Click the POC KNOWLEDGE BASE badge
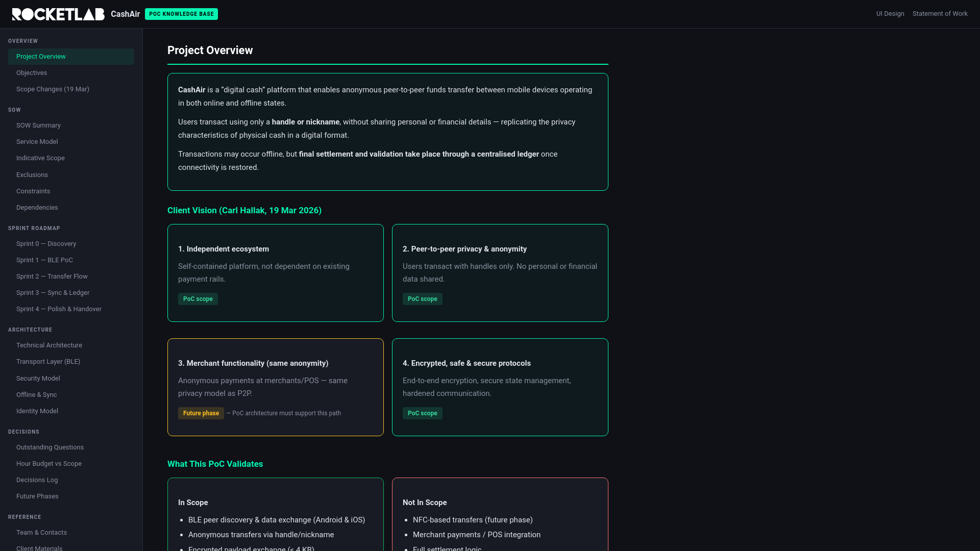The height and width of the screenshot is (551, 980). tap(181, 14)
